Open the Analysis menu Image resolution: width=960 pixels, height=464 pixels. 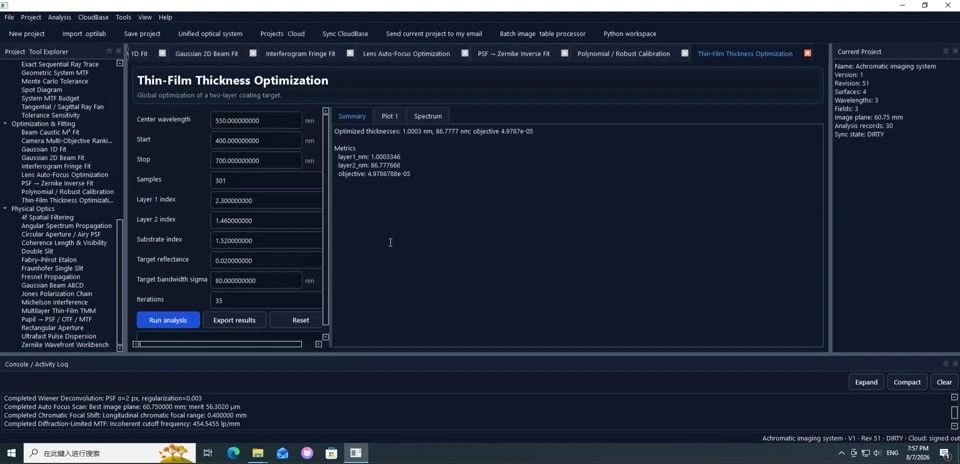[59, 17]
